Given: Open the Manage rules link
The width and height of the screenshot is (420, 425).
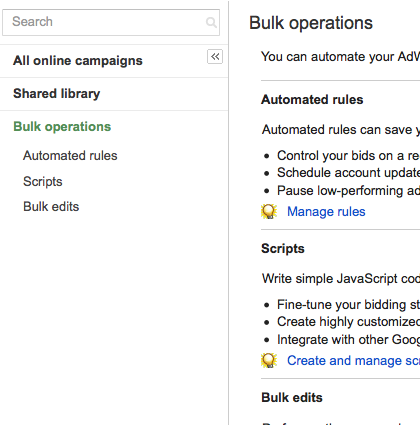Looking at the screenshot, I should (326, 212).
